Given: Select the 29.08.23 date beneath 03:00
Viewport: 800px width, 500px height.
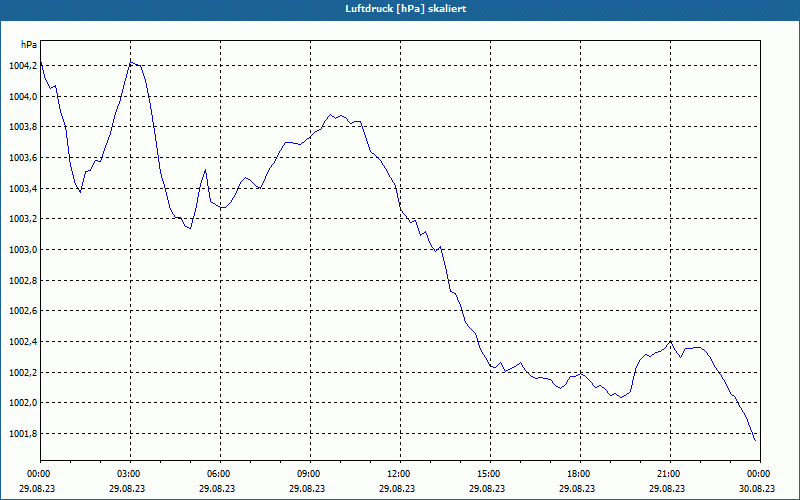Looking at the screenshot, I should tap(127, 488).
